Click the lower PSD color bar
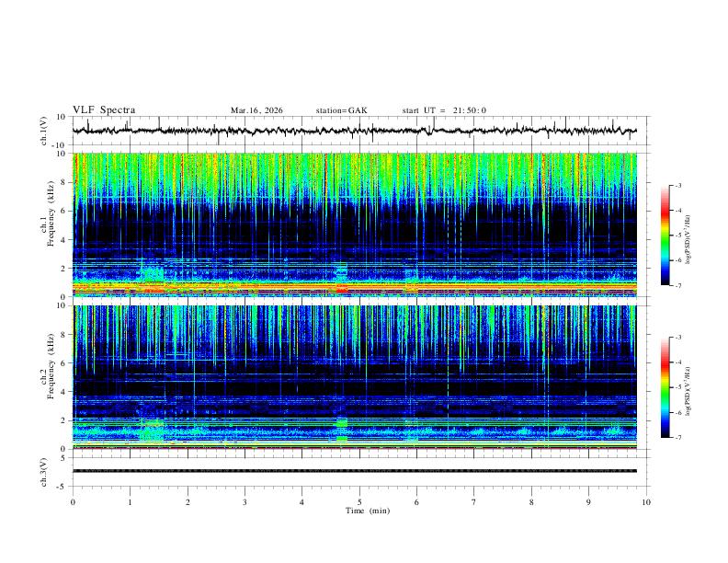Viewport: 728px width, 563px height. pos(665,387)
